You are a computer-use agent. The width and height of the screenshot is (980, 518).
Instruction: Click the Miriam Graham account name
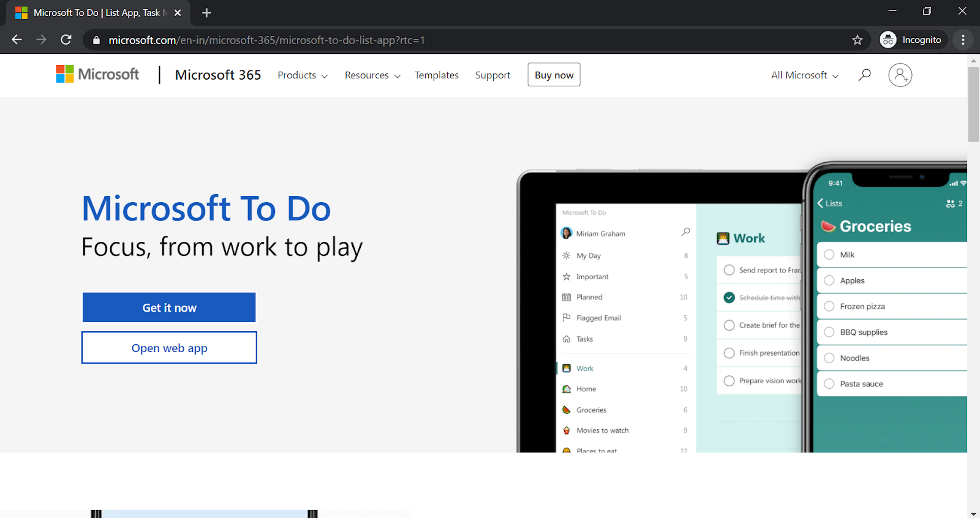[x=601, y=233]
